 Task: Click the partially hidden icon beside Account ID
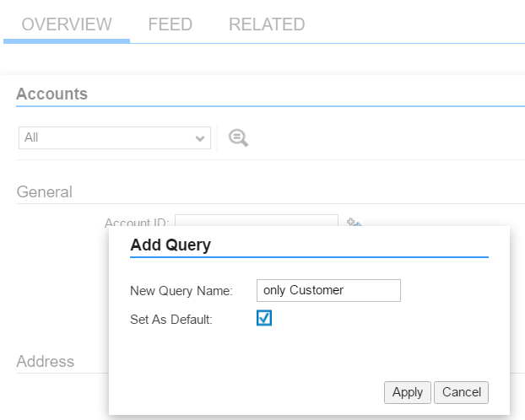[x=355, y=222]
